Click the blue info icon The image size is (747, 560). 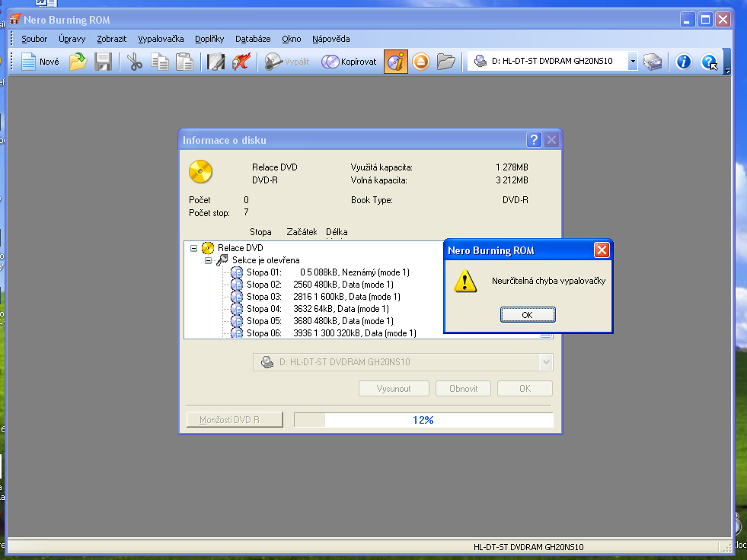[684, 62]
